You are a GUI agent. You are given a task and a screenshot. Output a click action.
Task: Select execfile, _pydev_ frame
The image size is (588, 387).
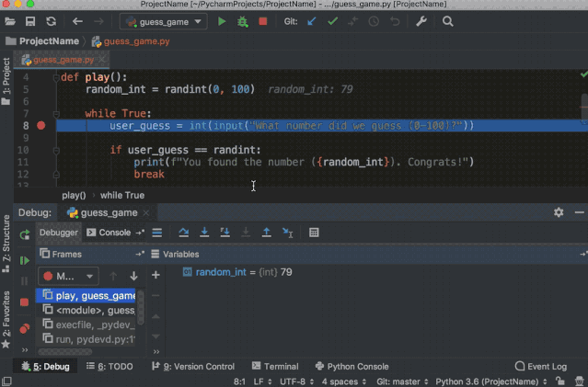86,324
